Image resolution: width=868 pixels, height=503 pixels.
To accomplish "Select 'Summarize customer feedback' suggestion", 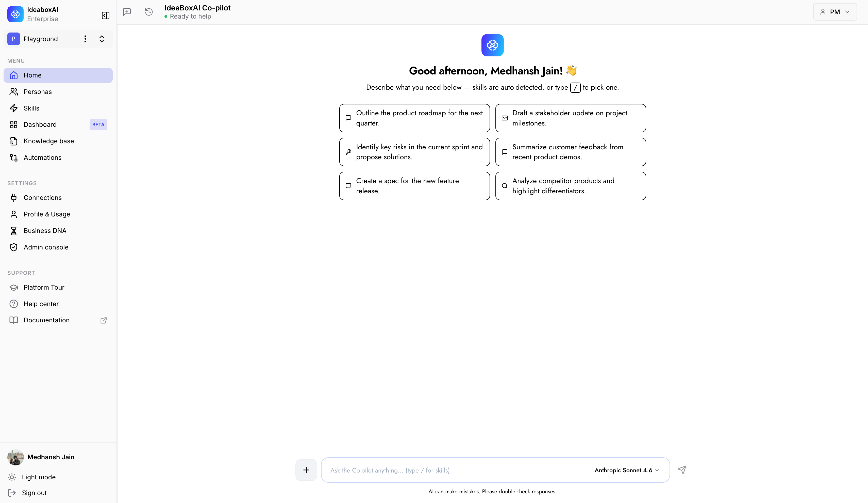I will coord(570,152).
